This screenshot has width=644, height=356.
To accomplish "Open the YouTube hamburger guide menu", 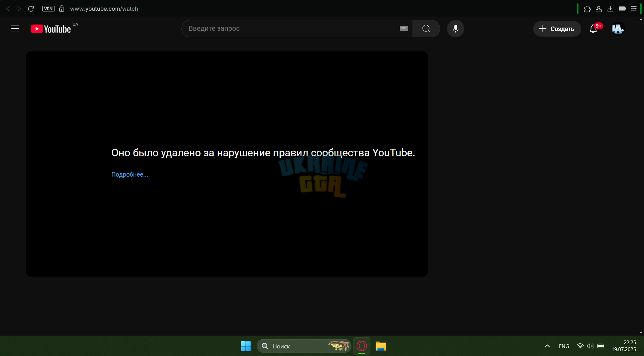I will coord(15,29).
